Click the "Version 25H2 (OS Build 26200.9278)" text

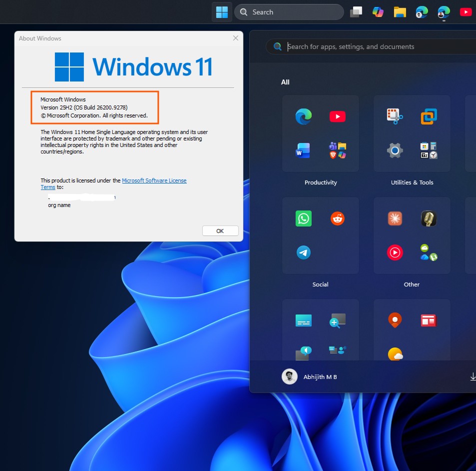[x=84, y=107]
